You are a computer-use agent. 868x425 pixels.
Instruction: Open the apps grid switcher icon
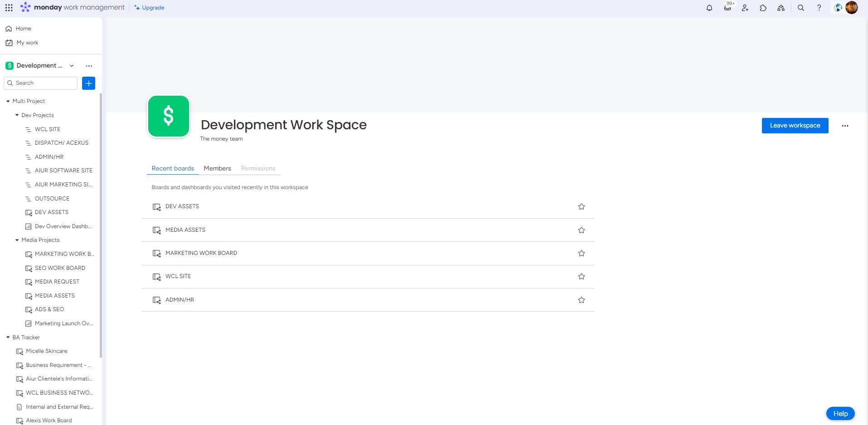9,8
